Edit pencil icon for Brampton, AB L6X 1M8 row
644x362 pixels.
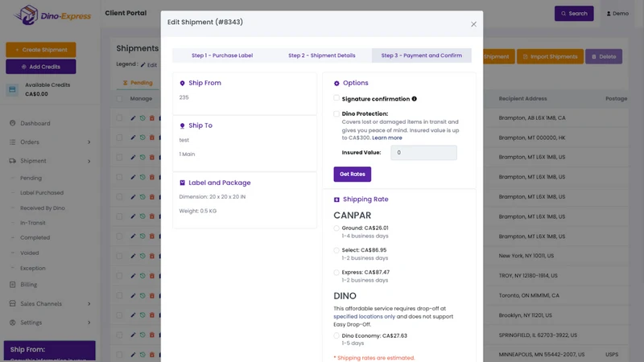(x=133, y=117)
